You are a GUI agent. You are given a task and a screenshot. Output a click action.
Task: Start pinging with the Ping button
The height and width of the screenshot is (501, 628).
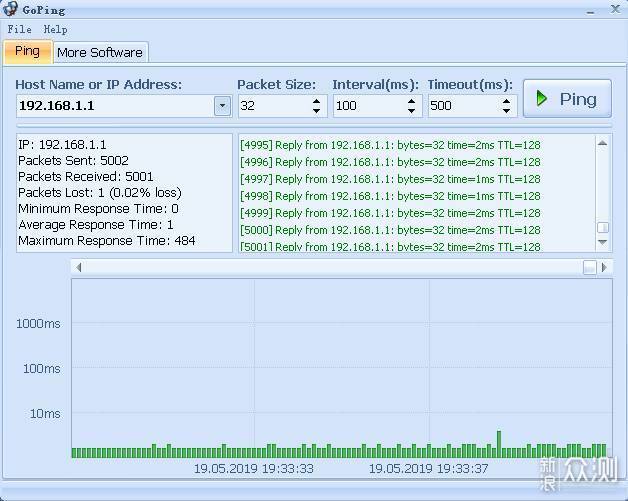567,99
